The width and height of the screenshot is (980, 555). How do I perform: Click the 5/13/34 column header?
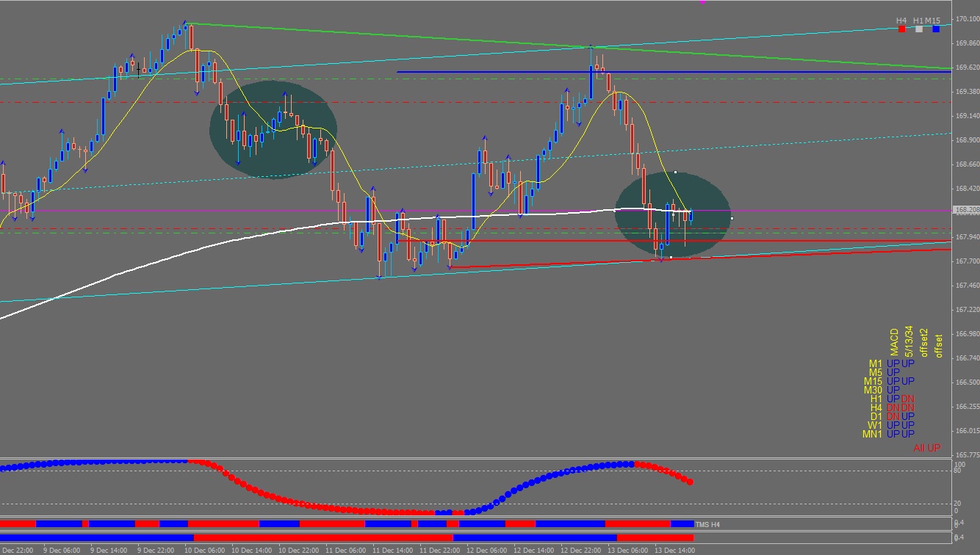(x=909, y=341)
